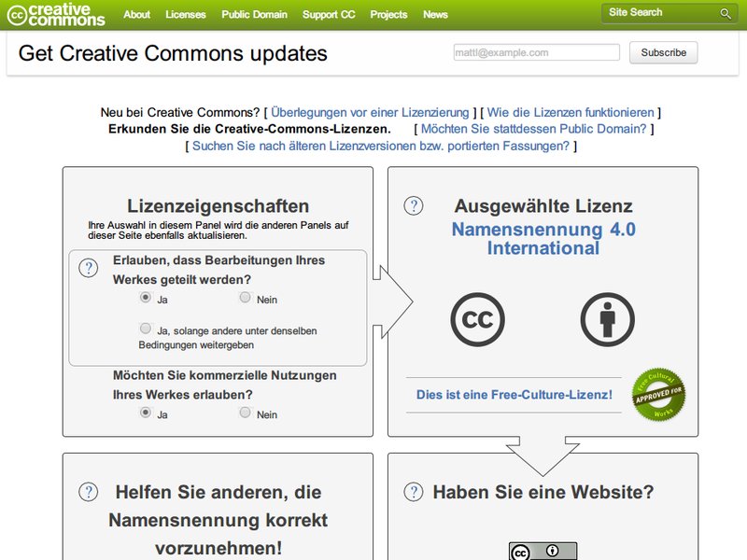
Task: Open help icon beside Helfen Sie anderen
Action: point(88,492)
